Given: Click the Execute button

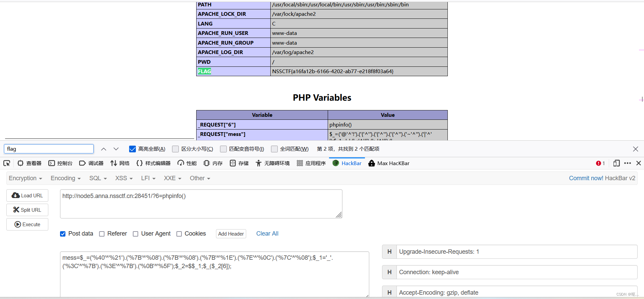Looking at the screenshot, I should coord(27,225).
